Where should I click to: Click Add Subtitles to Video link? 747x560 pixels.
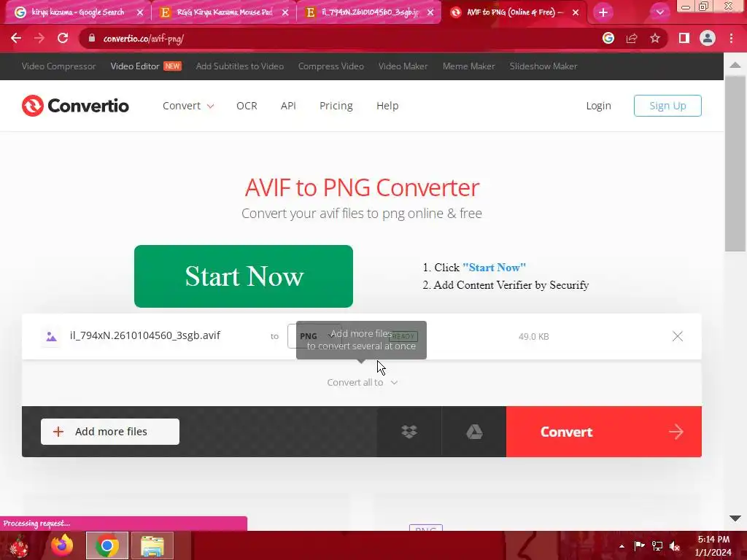click(239, 66)
